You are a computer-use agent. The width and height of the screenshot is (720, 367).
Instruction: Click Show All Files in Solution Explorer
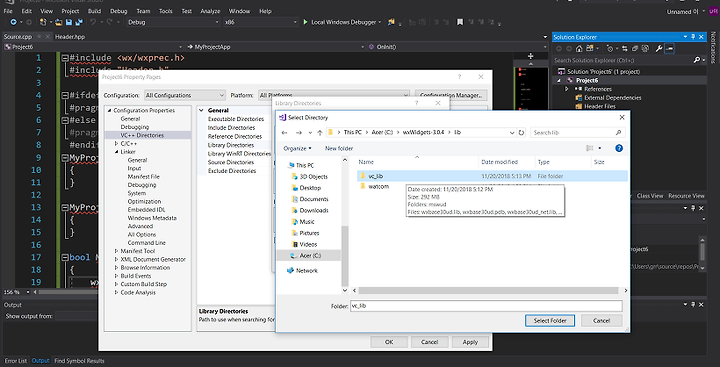pyautogui.click(x=646, y=49)
